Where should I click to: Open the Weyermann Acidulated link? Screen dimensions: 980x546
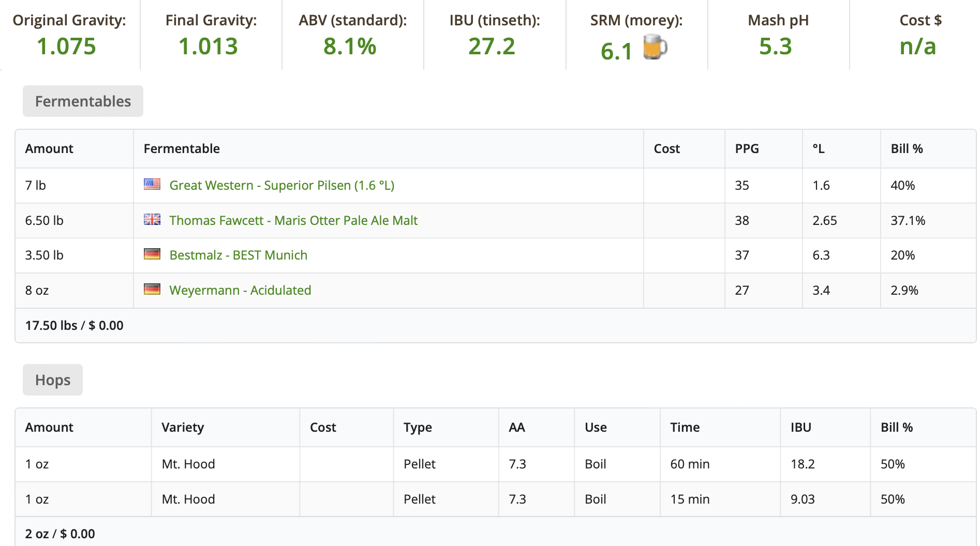[x=241, y=290]
